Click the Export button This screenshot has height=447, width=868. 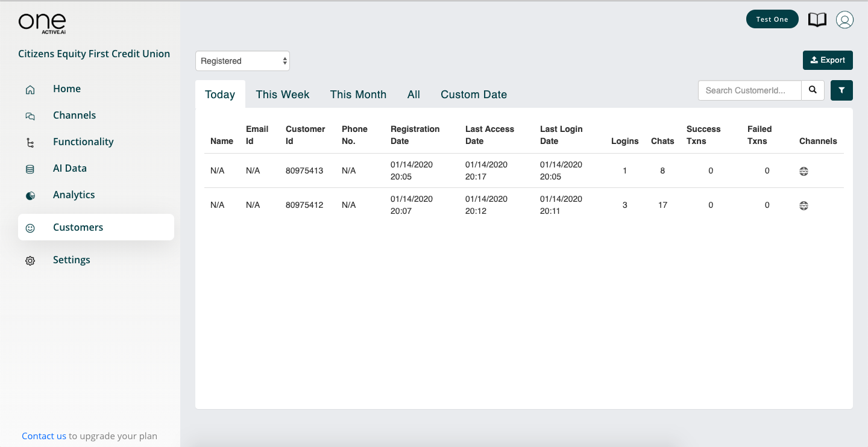pos(828,60)
